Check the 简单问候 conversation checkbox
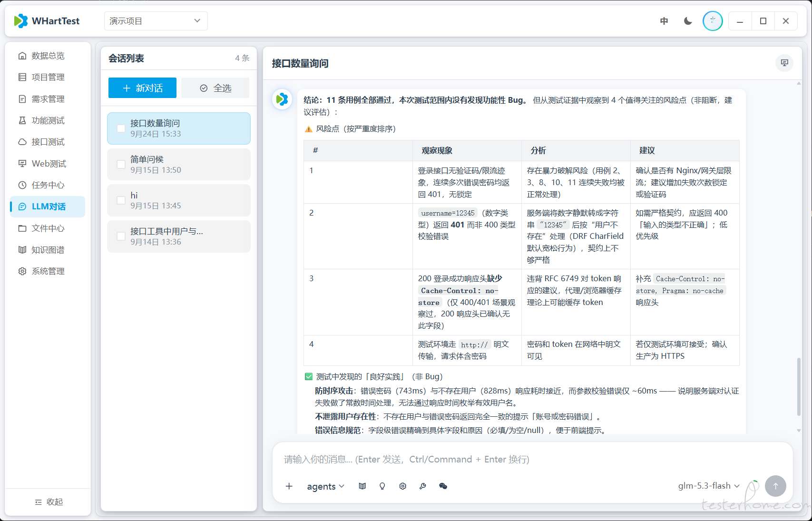The height and width of the screenshot is (521, 812). [x=121, y=164]
